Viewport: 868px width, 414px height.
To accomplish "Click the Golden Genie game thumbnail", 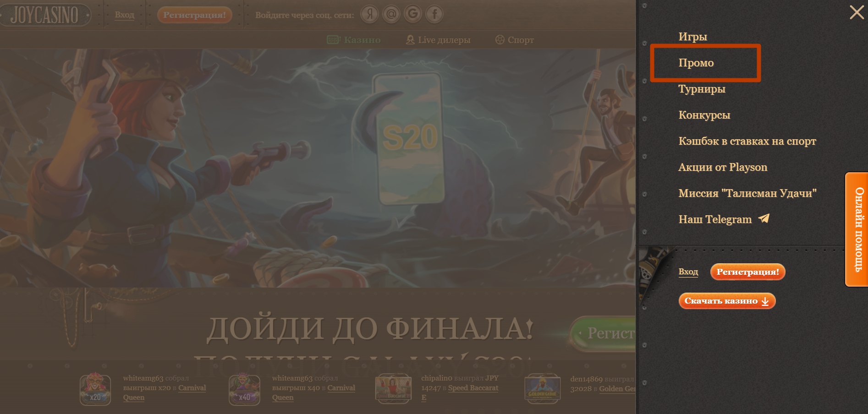I will [x=543, y=389].
